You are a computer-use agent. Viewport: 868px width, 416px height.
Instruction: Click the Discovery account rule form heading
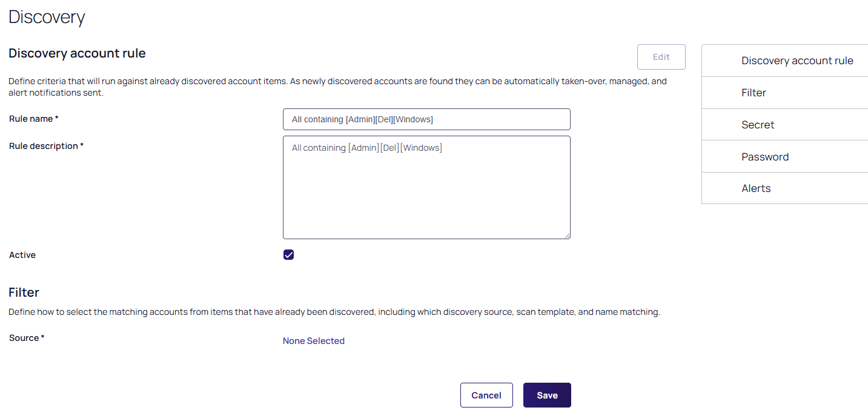click(77, 53)
